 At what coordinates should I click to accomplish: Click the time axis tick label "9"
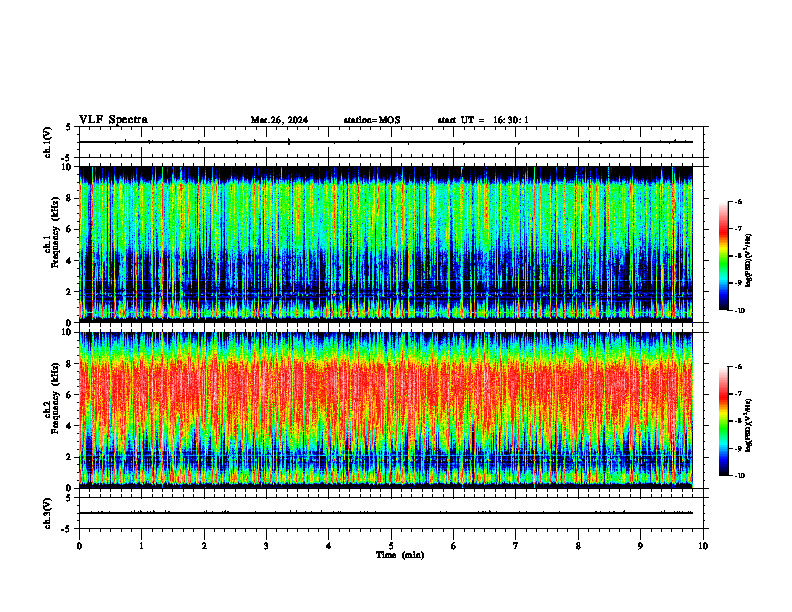(x=640, y=546)
